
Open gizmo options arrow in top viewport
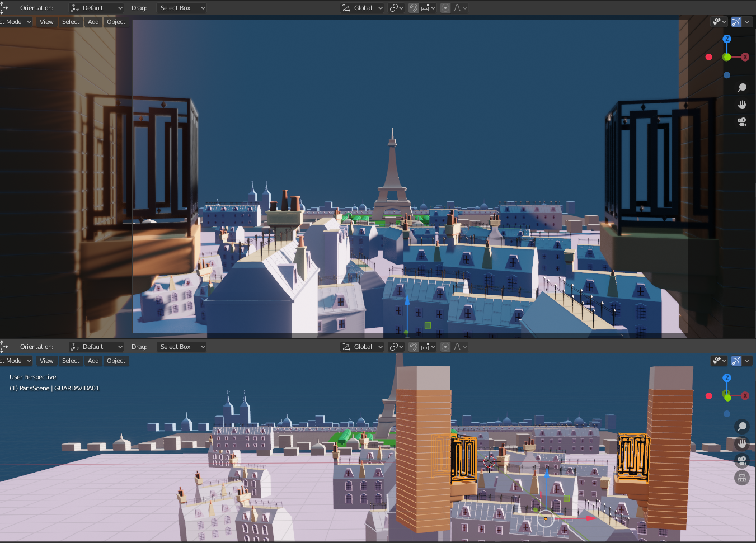point(748,22)
